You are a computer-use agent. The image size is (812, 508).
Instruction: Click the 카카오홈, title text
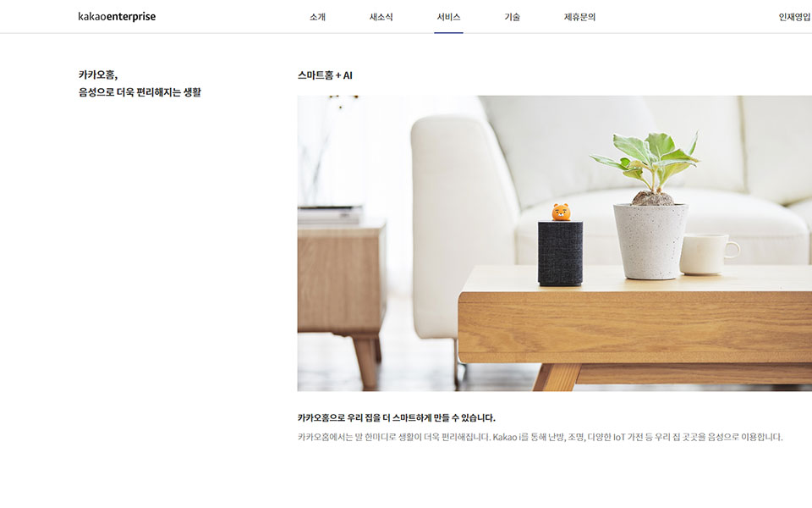click(x=98, y=75)
